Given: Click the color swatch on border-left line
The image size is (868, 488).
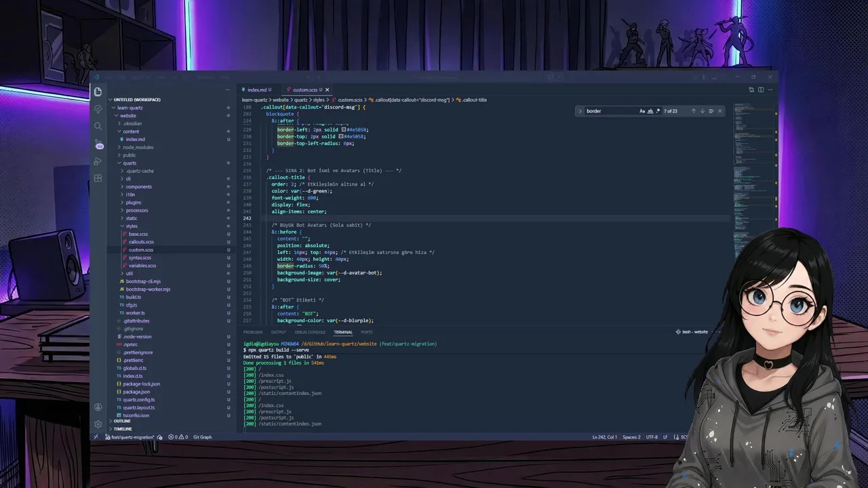Looking at the screenshot, I should click(x=344, y=129).
